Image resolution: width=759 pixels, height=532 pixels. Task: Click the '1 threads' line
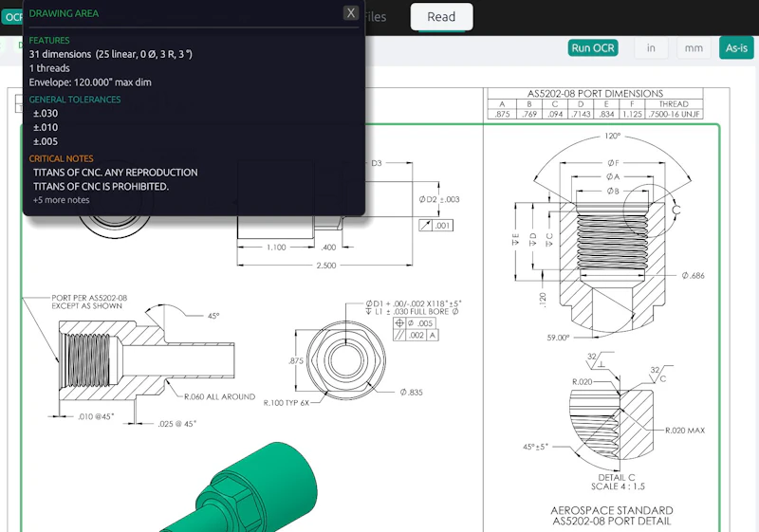49,68
